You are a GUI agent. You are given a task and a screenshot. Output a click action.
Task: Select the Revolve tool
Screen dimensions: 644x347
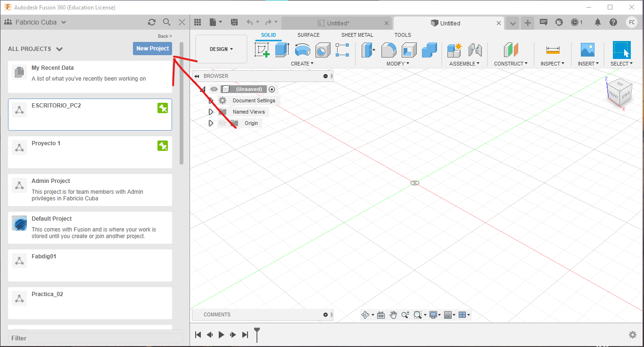point(302,50)
